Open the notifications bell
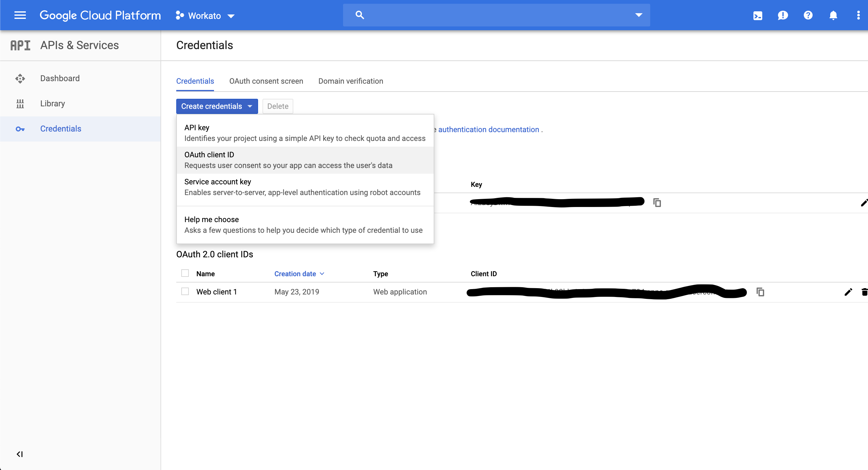868x470 pixels. [x=833, y=15]
